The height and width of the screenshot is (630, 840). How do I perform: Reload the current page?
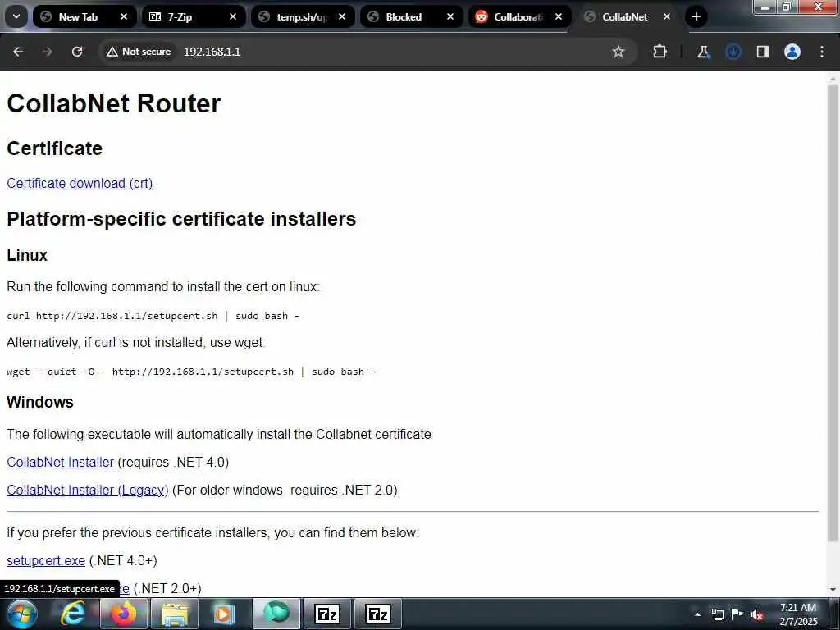pos(77,52)
